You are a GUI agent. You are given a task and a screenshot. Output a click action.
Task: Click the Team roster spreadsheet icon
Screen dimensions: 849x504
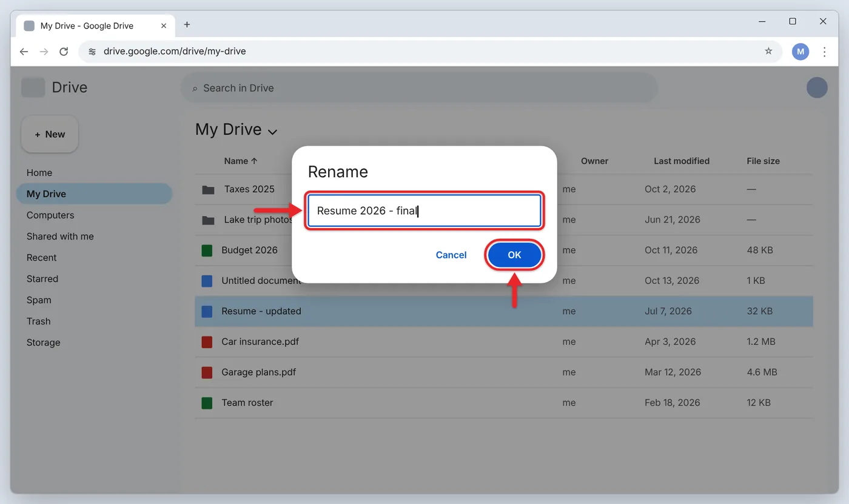(207, 403)
